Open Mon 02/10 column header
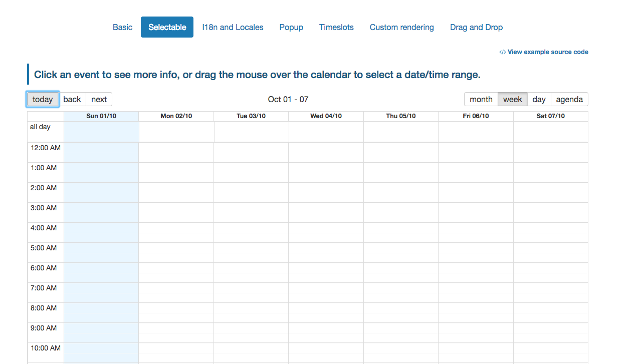The width and height of the screenshot is (639, 364). point(176,116)
